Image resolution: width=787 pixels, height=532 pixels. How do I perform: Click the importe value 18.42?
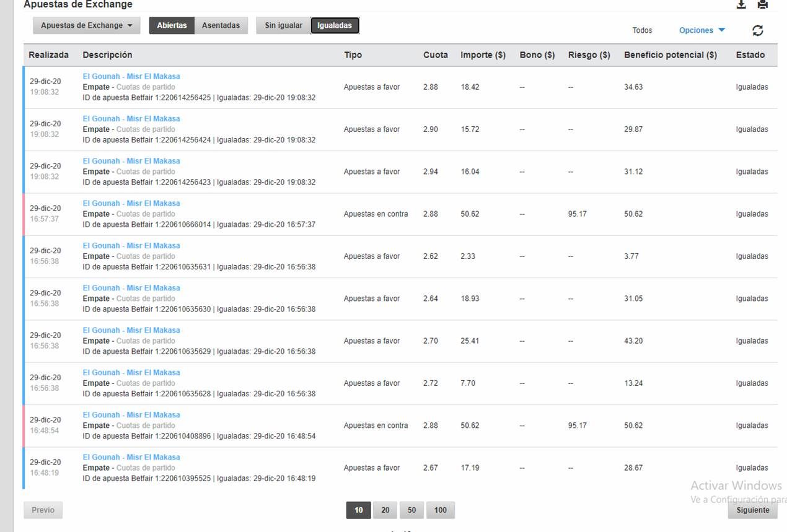(470, 87)
